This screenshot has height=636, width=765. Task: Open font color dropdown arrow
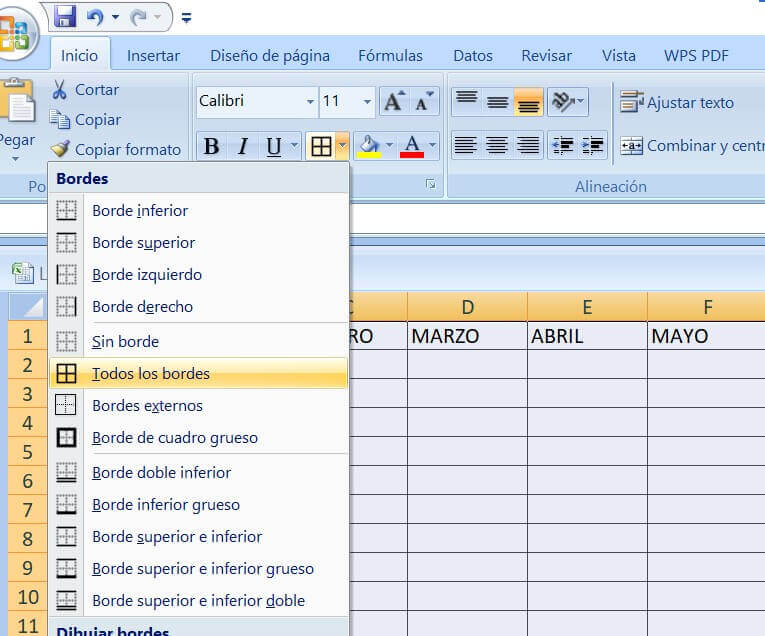[432, 145]
